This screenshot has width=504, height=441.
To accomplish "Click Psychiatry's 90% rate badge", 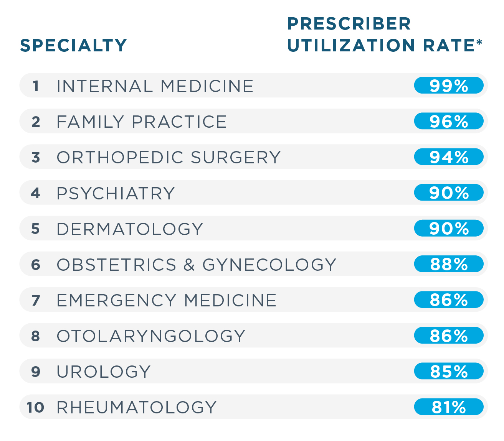I will coord(448,193).
